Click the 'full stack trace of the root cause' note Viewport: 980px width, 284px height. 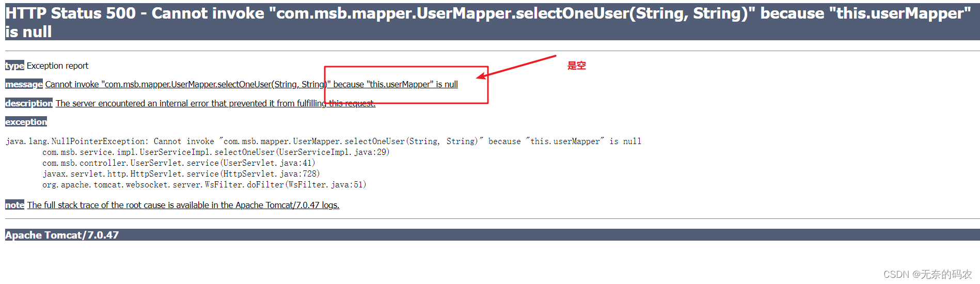(183, 205)
